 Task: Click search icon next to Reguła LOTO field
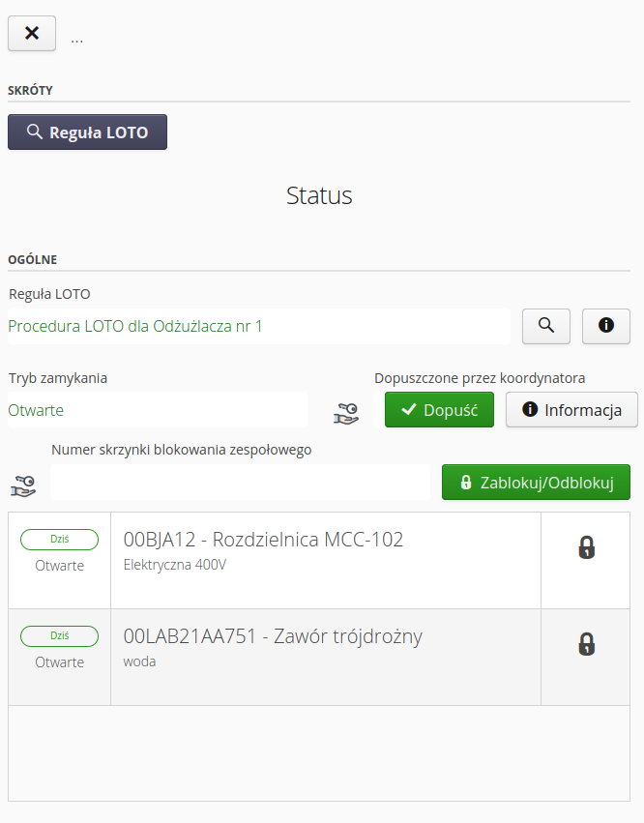(x=546, y=326)
